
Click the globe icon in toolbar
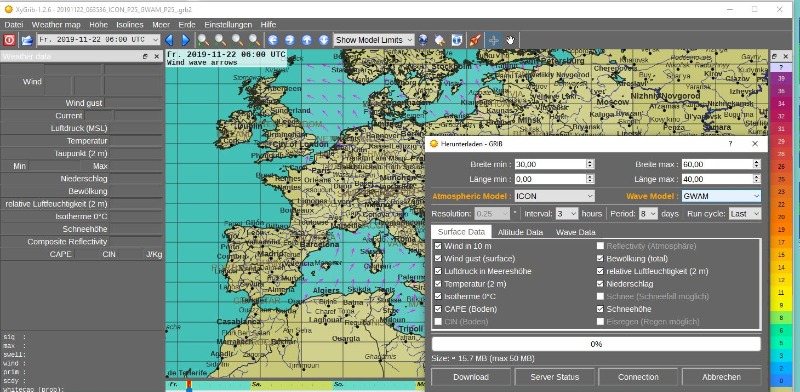[x=423, y=40]
